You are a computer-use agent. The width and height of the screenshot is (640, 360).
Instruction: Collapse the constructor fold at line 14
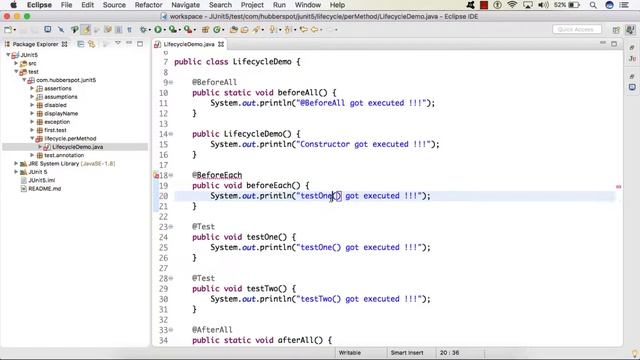tap(171, 134)
